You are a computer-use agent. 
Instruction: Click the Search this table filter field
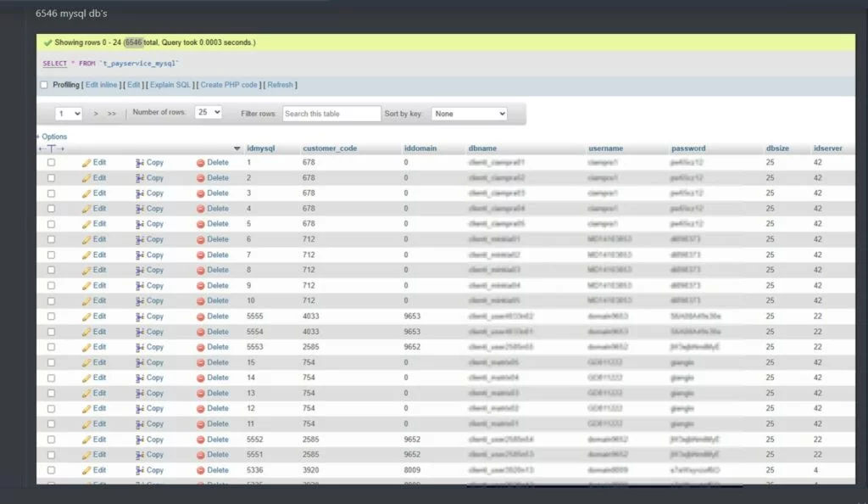pos(331,113)
